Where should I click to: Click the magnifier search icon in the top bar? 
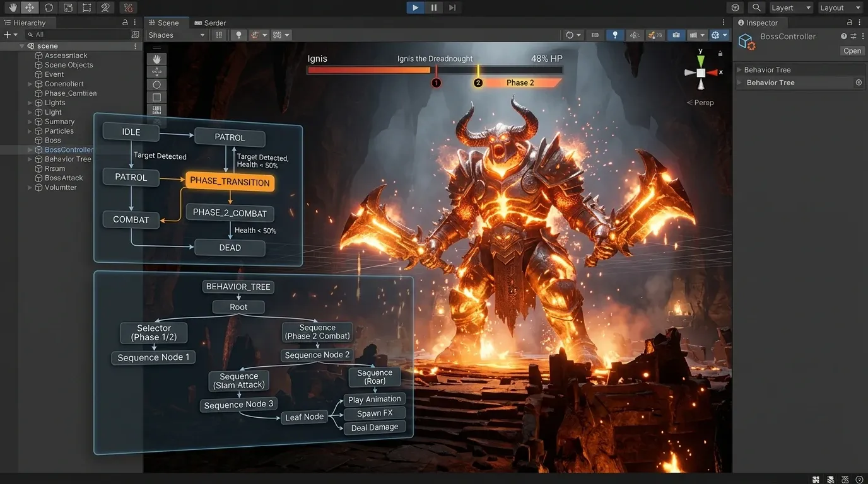756,8
